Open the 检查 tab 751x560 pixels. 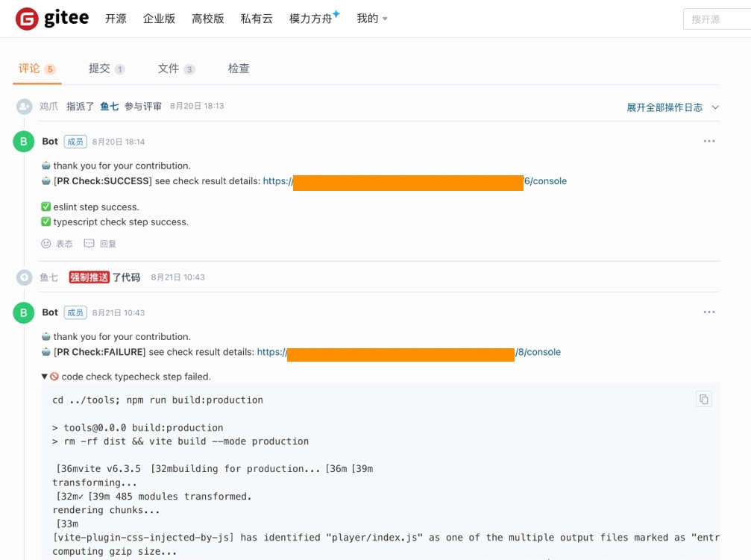[239, 69]
